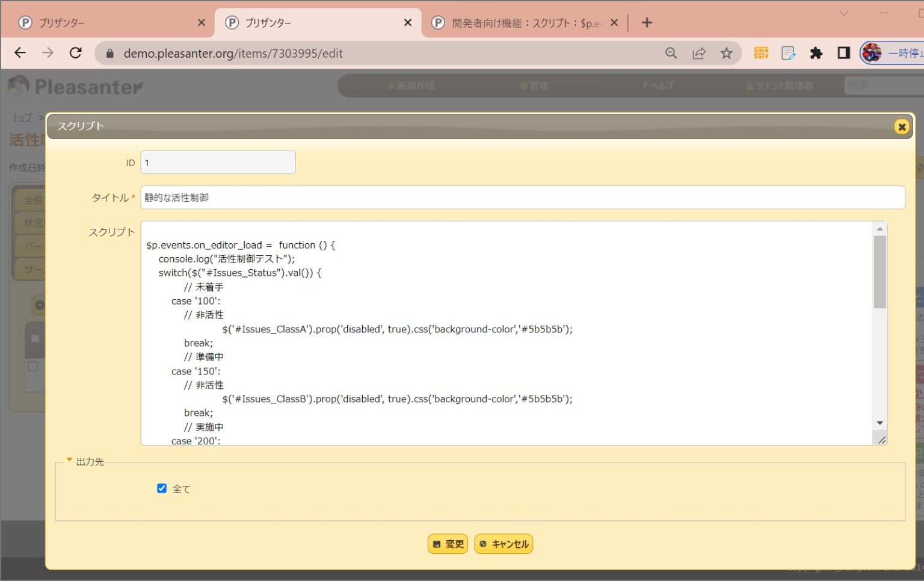924x581 pixels.
Task: Uncheck the 全て checkbox under 出力先
Action: pyautogui.click(x=161, y=488)
